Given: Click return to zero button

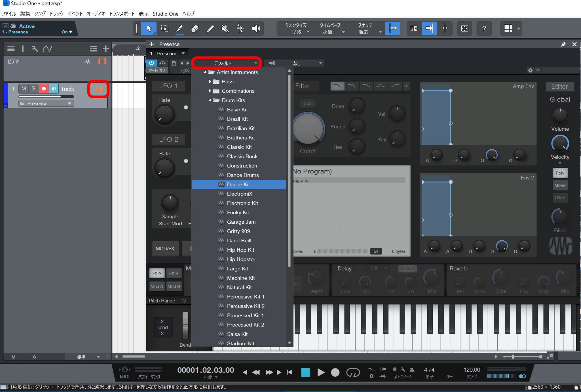Looking at the screenshot, I should (290, 372).
